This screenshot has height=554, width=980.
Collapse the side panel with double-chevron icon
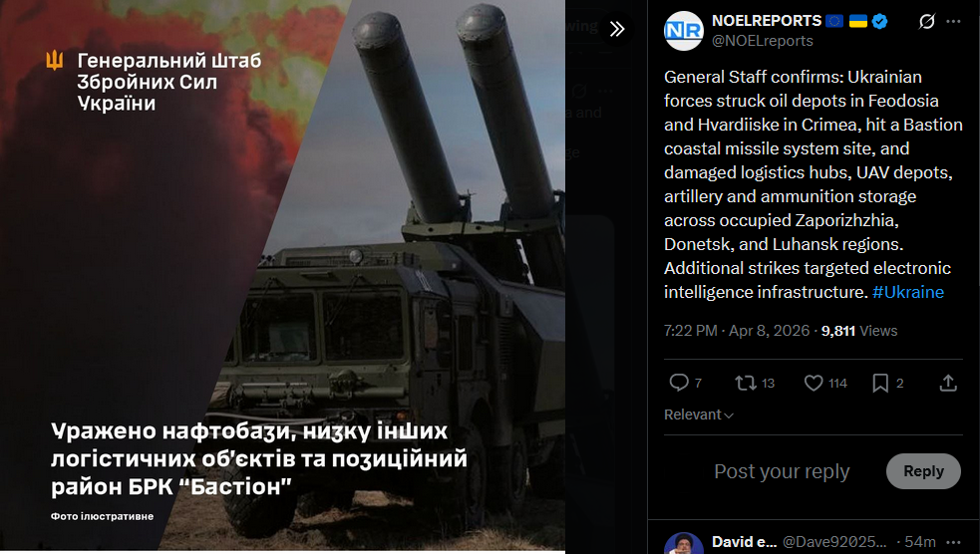coord(617,29)
